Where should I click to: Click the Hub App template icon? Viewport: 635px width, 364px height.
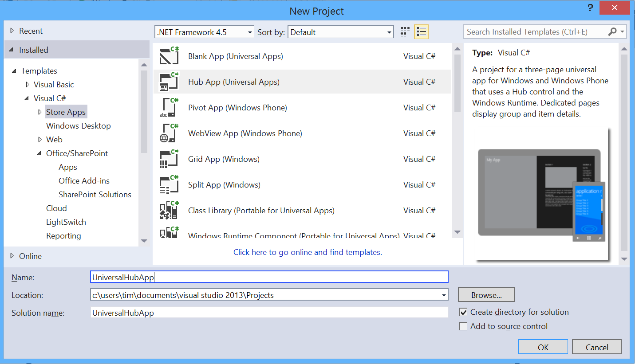(169, 82)
